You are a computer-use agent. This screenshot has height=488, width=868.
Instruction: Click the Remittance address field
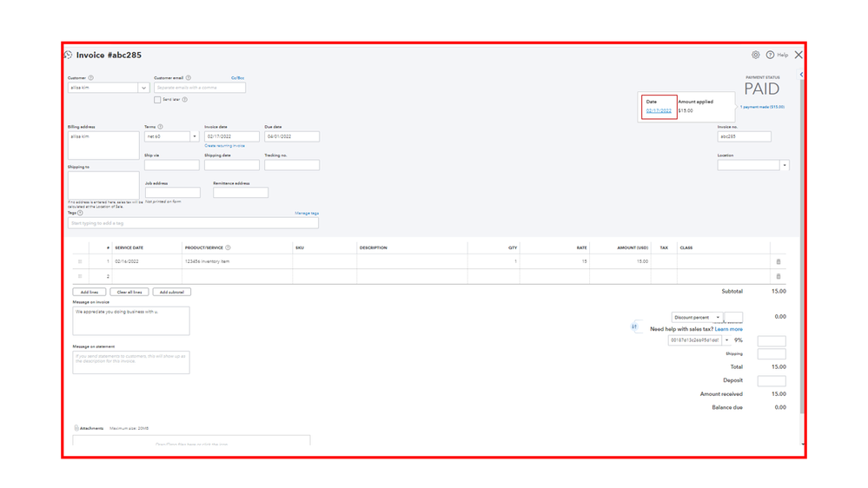(x=241, y=193)
